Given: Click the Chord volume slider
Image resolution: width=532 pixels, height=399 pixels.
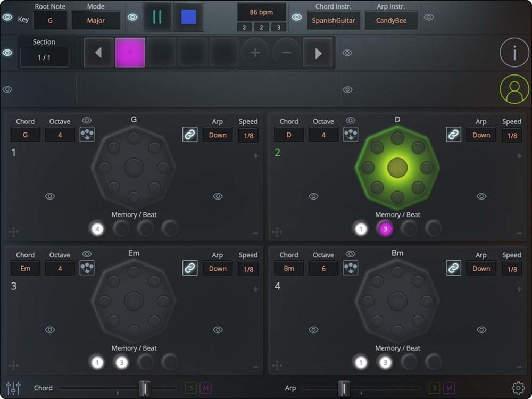Looking at the screenshot, I should coord(144,388).
